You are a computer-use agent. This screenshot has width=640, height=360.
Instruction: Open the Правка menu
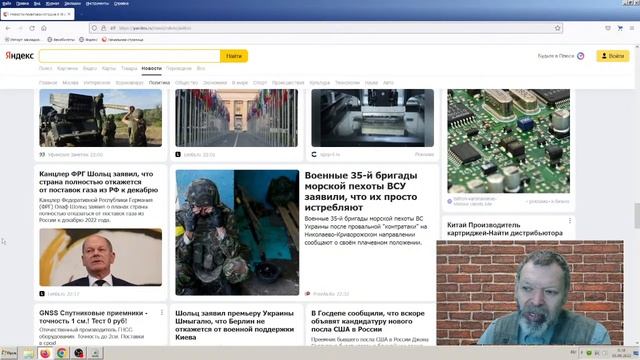[x=22, y=3]
